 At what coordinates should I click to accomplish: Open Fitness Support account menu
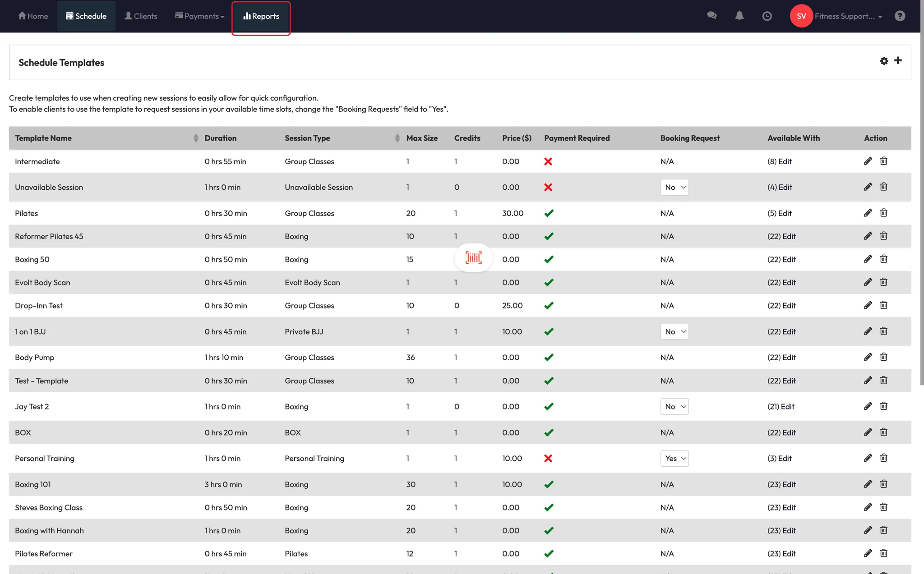(x=844, y=16)
